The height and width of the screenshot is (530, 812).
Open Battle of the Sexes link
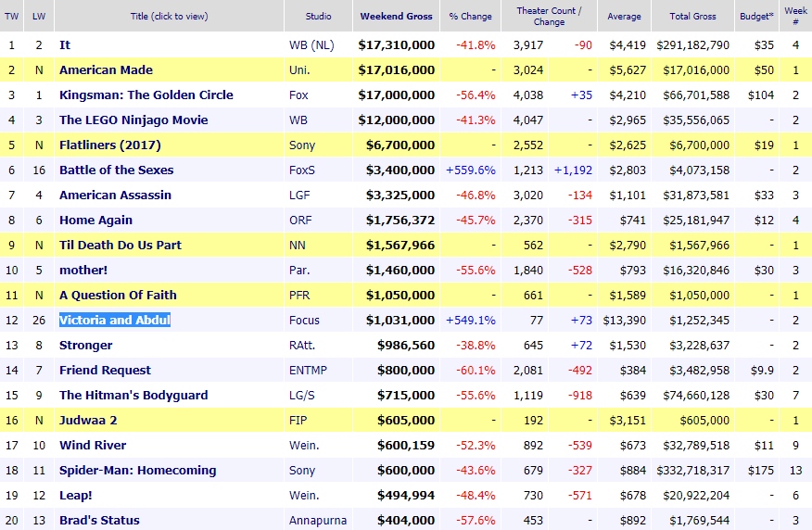[x=117, y=170]
